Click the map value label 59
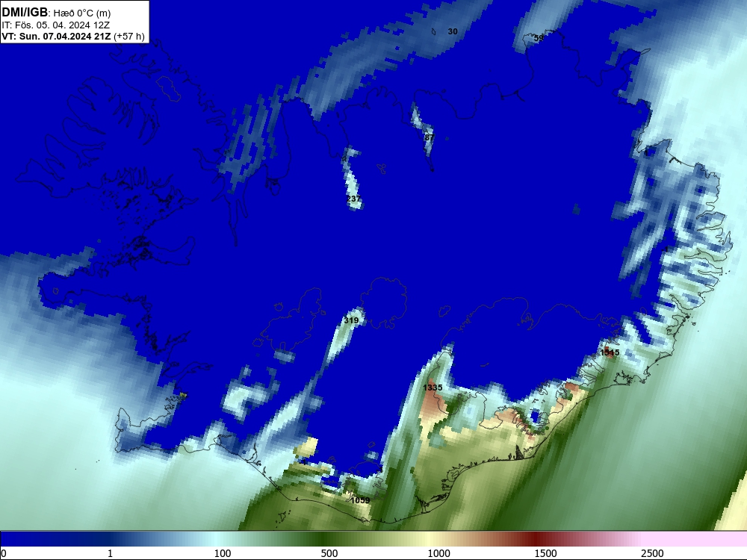 coord(539,37)
